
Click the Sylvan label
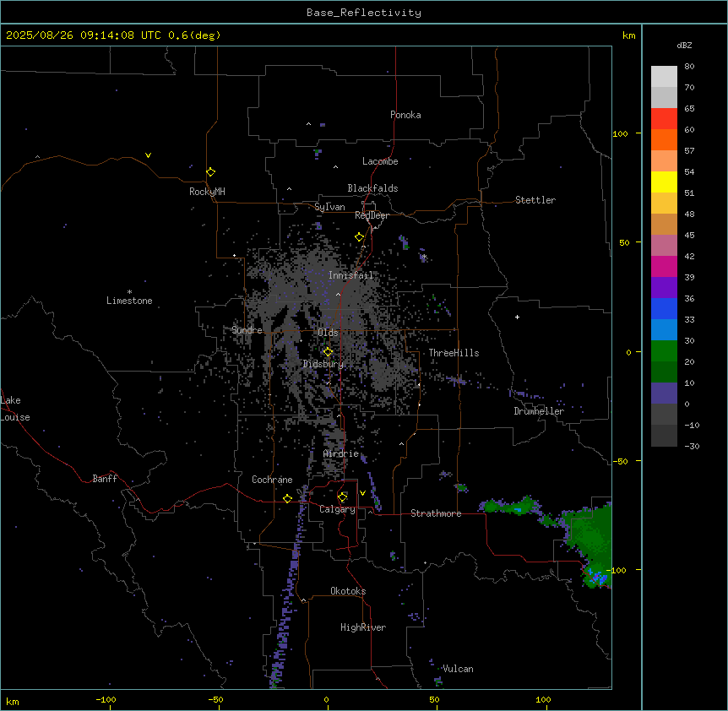pyautogui.click(x=329, y=207)
